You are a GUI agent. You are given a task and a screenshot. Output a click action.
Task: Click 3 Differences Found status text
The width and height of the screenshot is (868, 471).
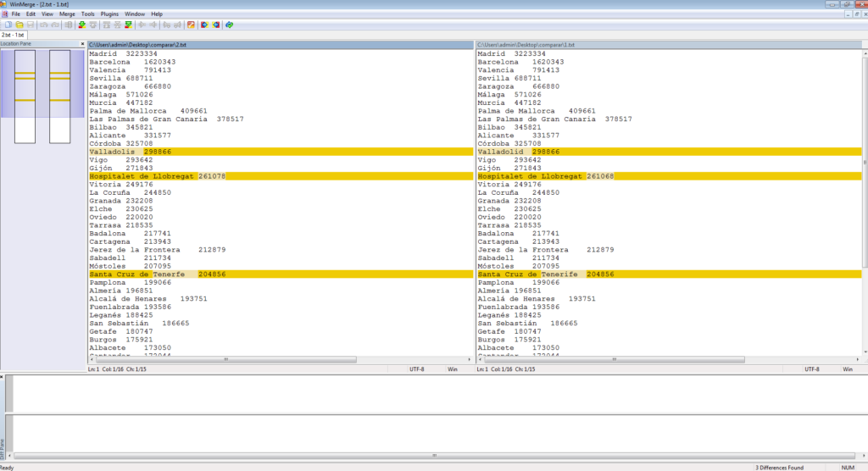[780, 468]
